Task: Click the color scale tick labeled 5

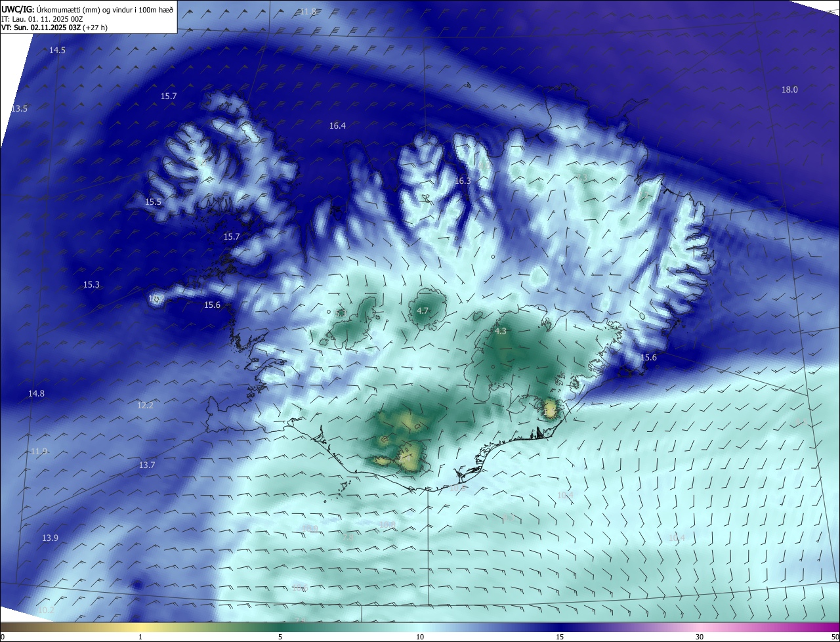Action: 280,637
